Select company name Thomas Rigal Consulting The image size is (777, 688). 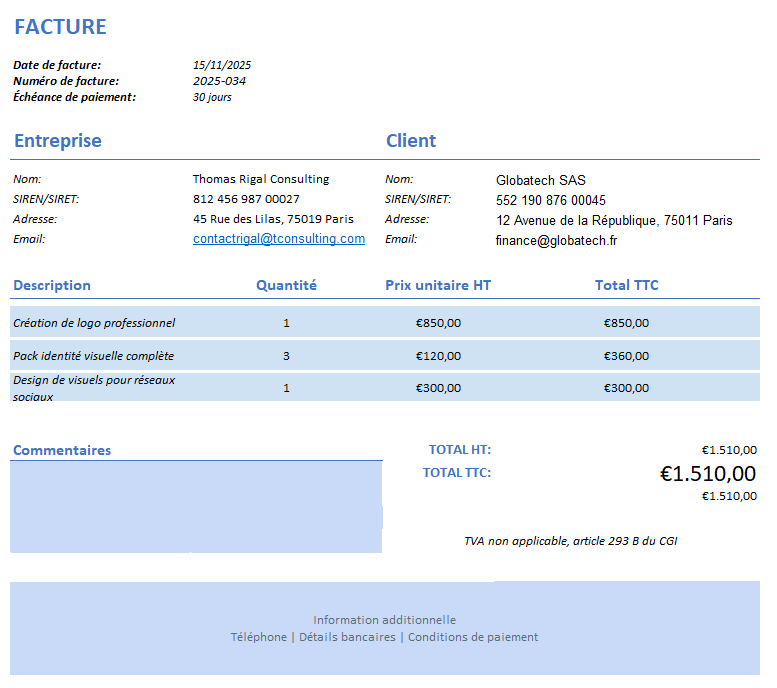[261, 179]
